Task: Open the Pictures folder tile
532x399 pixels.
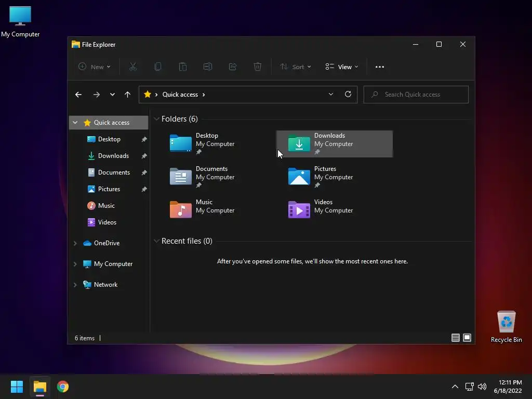Action: tap(335, 177)
